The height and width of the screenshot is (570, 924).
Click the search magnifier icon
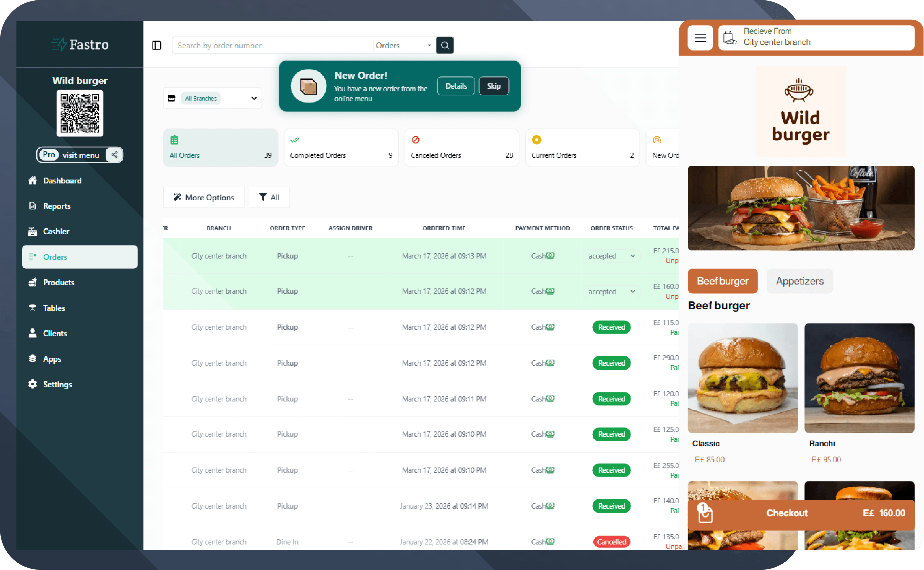coord(445,45)
